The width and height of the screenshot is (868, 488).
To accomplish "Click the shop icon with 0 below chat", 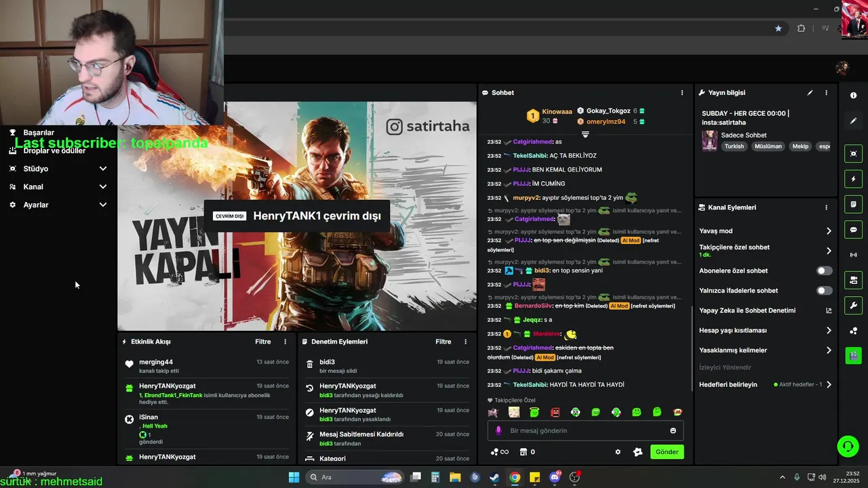I will pyautogui.click(x=528, y=452).
